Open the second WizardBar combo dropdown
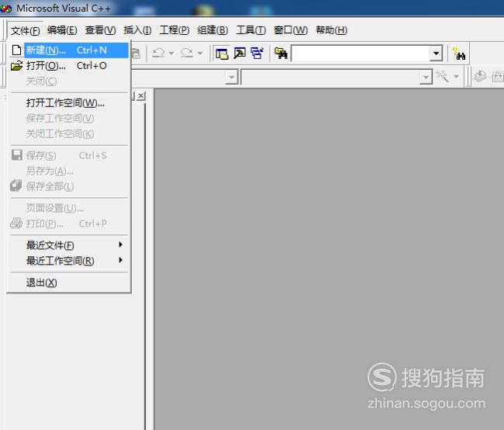The width and height of the screenshot is (504, 430). 426,78
